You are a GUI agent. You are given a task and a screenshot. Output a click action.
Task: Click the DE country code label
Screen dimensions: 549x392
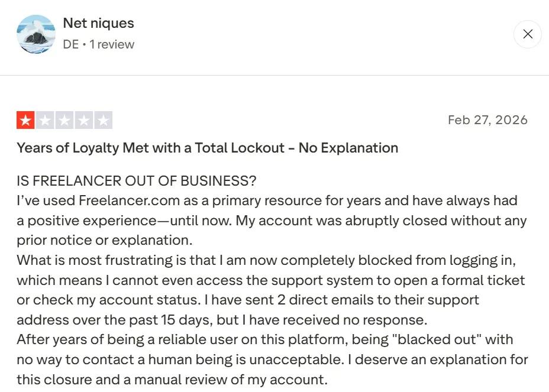[70, 44]
